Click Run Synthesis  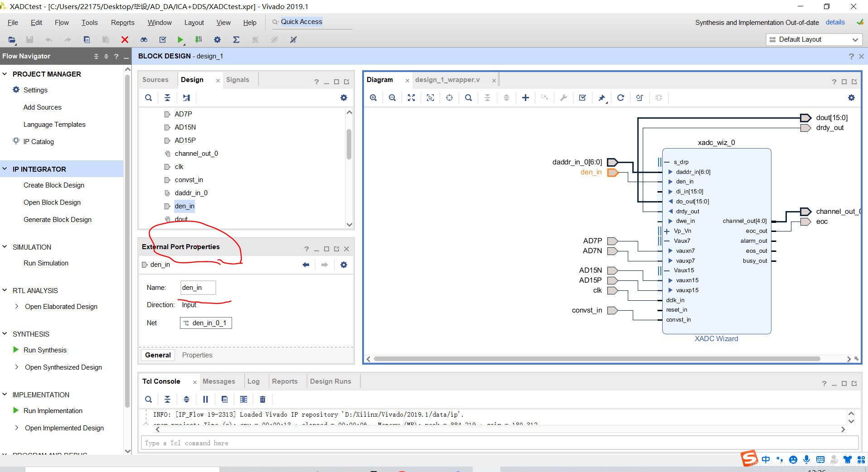tap(45, 350)
